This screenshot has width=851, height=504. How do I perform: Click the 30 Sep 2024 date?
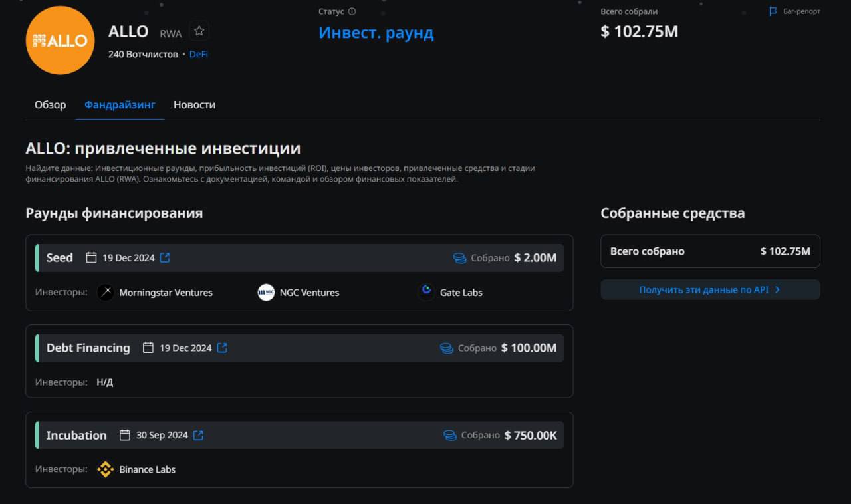point(162,435)
